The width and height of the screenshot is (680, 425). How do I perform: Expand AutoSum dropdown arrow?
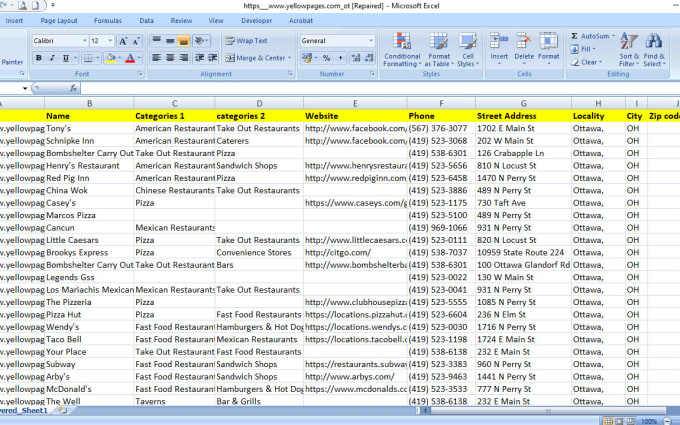(613, 36)
